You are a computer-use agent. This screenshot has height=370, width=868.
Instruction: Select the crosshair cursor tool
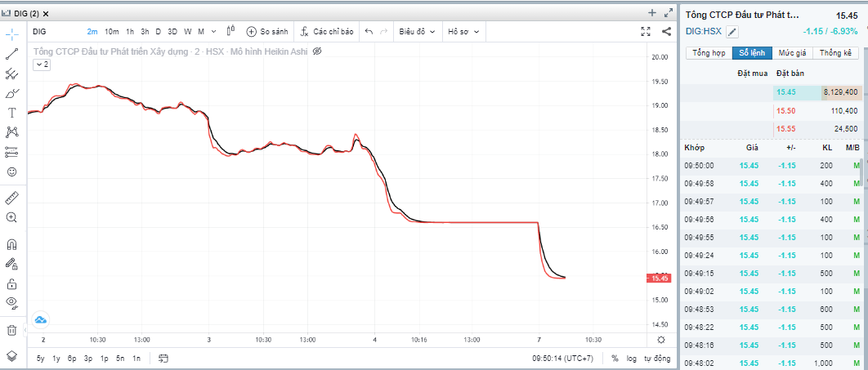[x=12, y=34]
